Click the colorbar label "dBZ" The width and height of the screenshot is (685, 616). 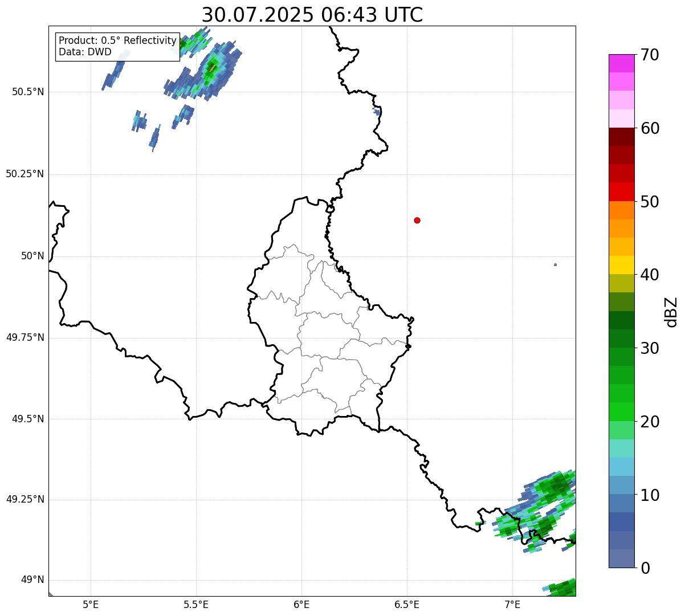(671, 312)
